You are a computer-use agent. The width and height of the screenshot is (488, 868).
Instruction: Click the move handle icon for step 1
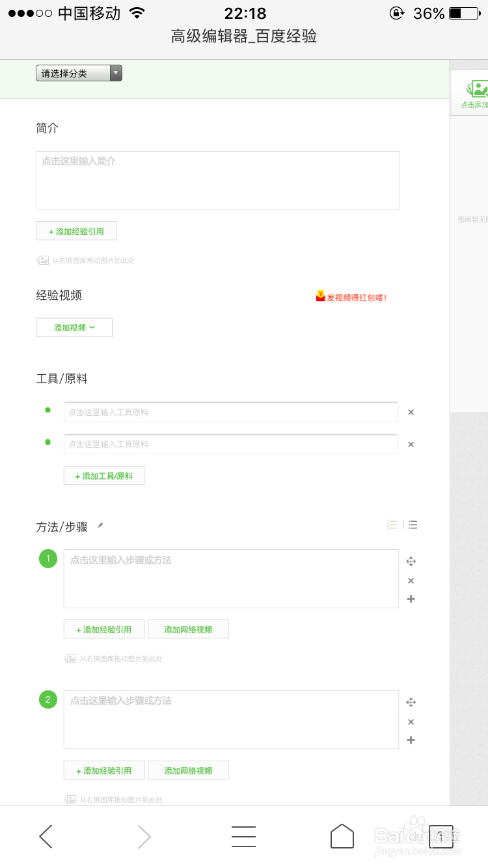411,562
